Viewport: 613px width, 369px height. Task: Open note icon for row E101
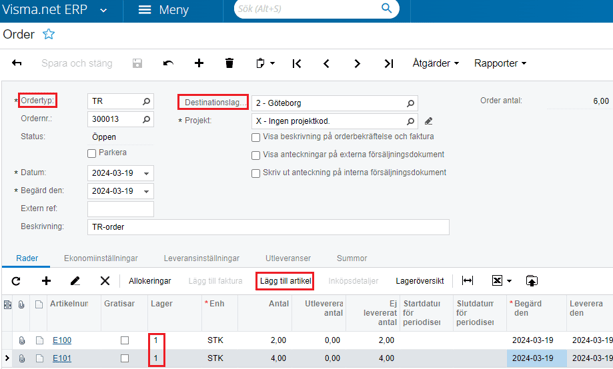[x=39, y=358]
